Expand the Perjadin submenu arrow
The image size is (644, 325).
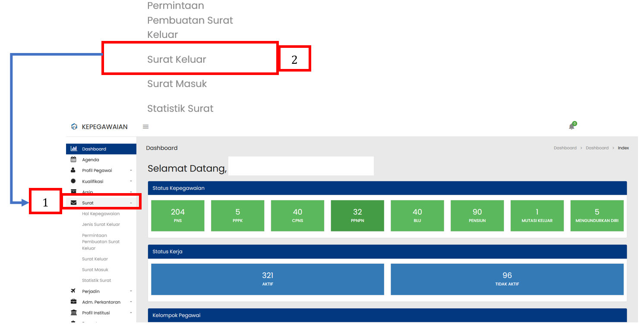pyautogui.click(x=131, y=291)
